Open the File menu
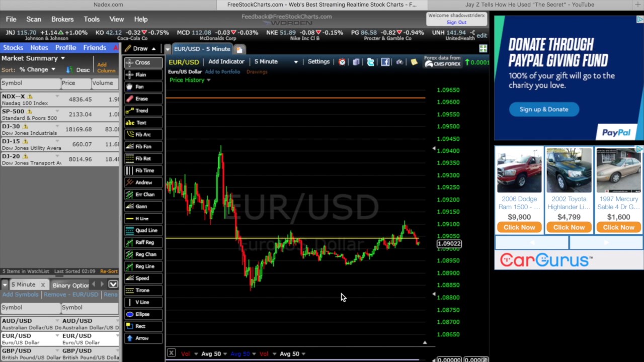Image resolution: width=644 pixels, height=362 pixels. pos(11,19)
